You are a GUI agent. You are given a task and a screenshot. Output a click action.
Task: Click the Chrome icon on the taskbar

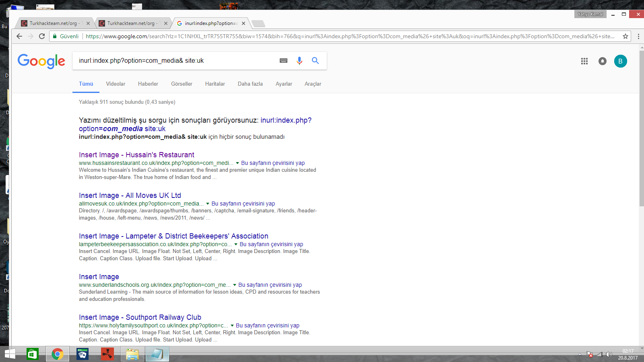tap(58, 354)
